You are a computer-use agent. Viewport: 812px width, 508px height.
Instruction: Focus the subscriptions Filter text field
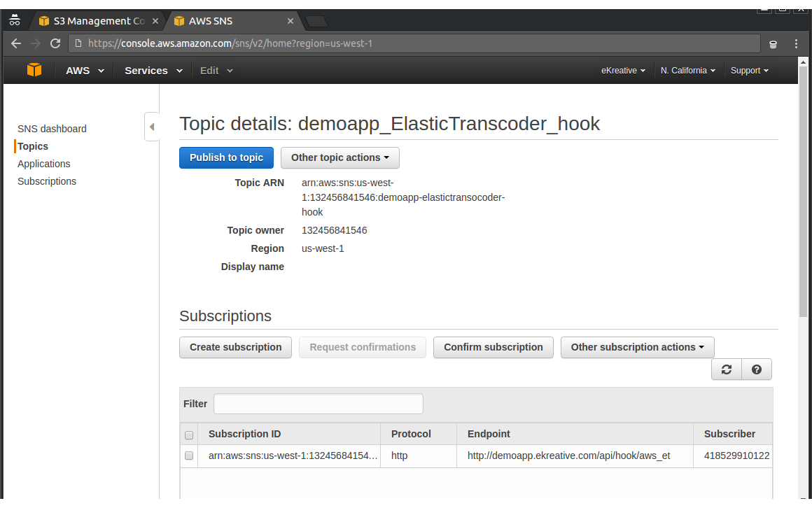click(x=318, y=404)
